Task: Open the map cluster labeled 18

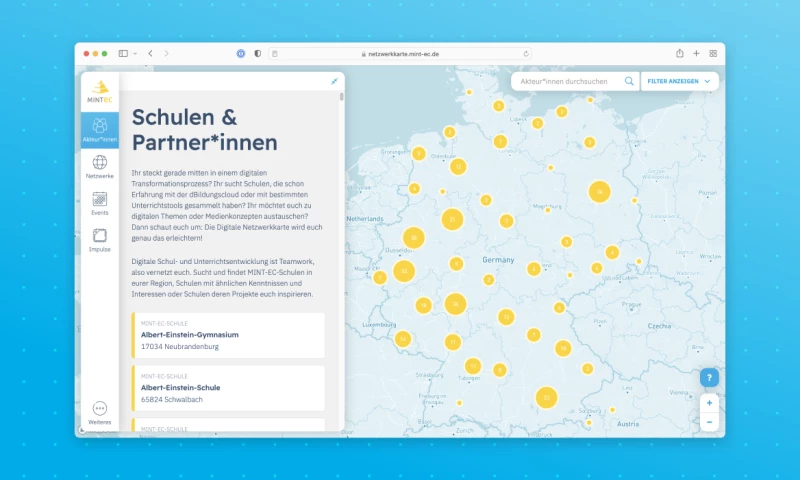Action: (x=423, y=306)
